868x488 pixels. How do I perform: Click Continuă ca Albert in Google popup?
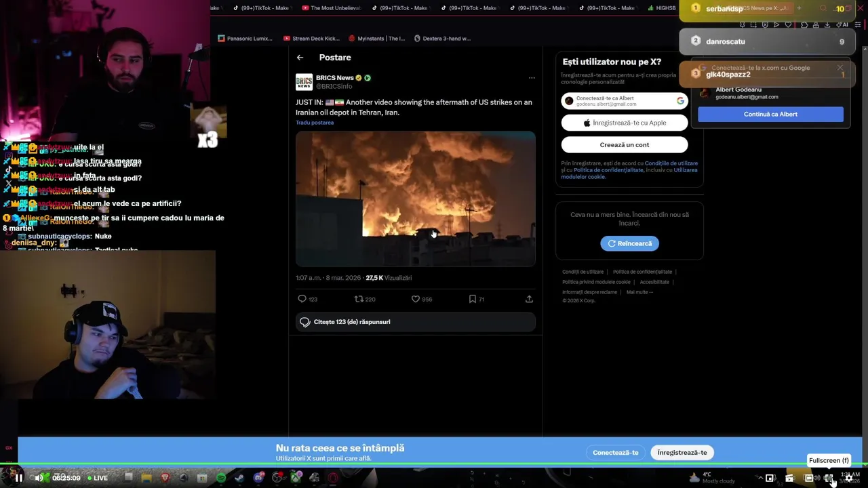770,114
